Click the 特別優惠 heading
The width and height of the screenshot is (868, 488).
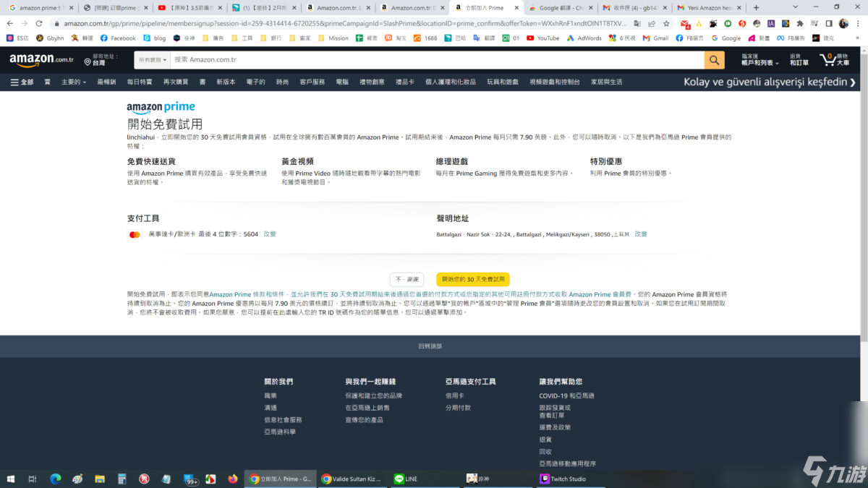pyautogui.click(x=606, y=161)
